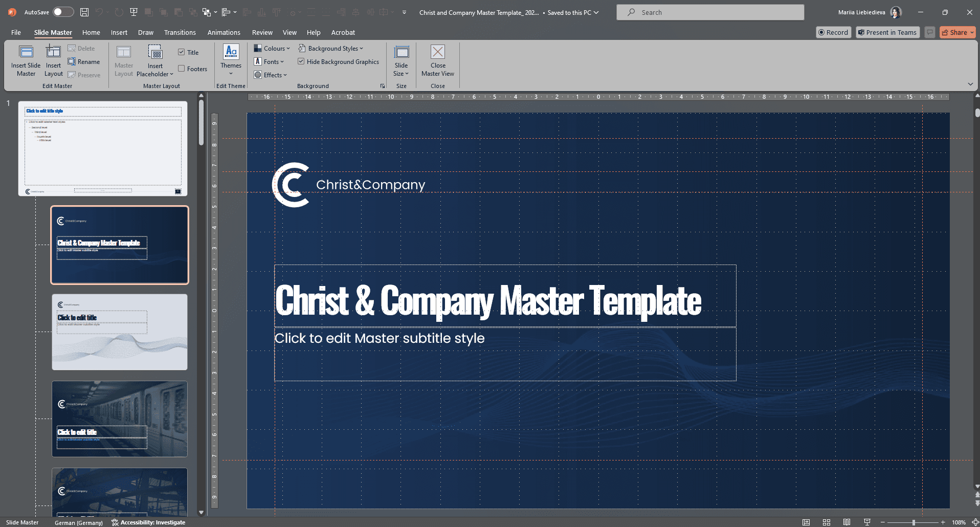Close Master View

click(x=438, y=61)
